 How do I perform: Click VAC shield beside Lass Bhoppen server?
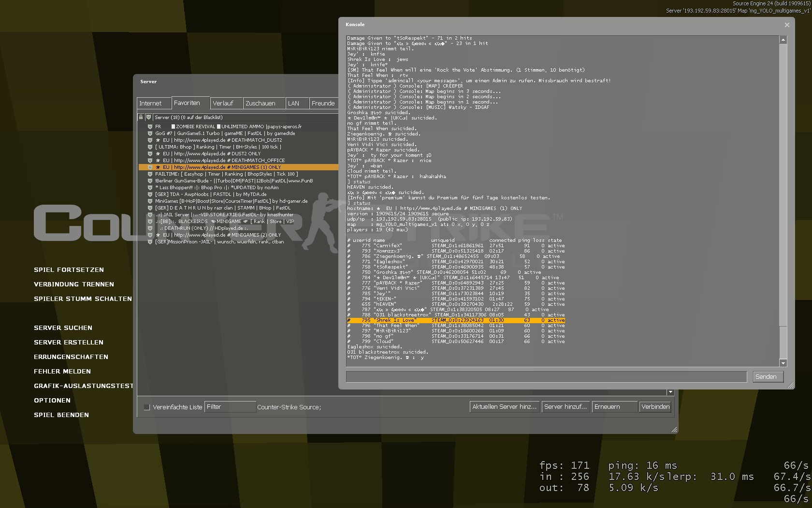150,188
